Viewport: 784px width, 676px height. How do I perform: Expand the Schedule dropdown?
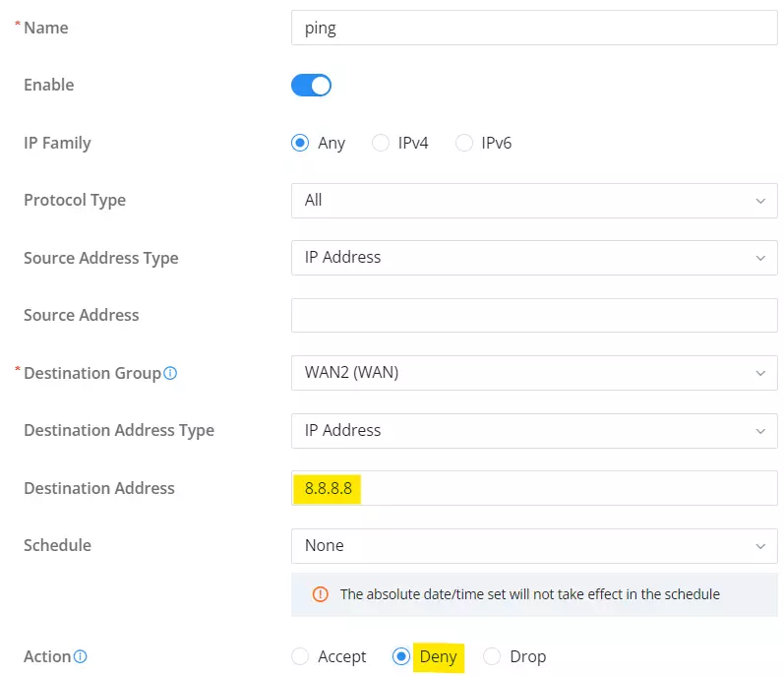534,546
